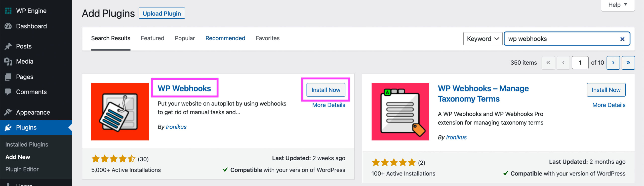
Task: Switch to Recommended tab
Action: (225, 38)
